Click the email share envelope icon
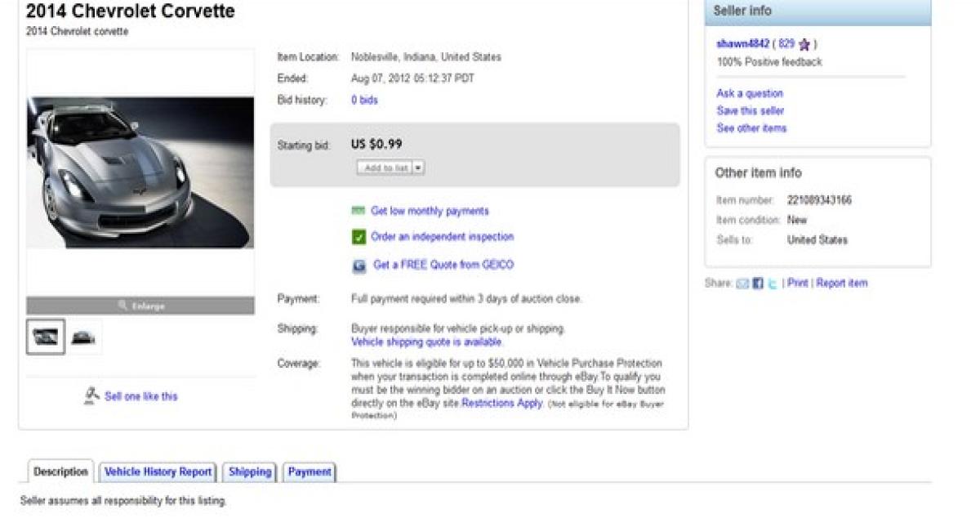Screen dimensions: 980x523 [x=742, y=284]
